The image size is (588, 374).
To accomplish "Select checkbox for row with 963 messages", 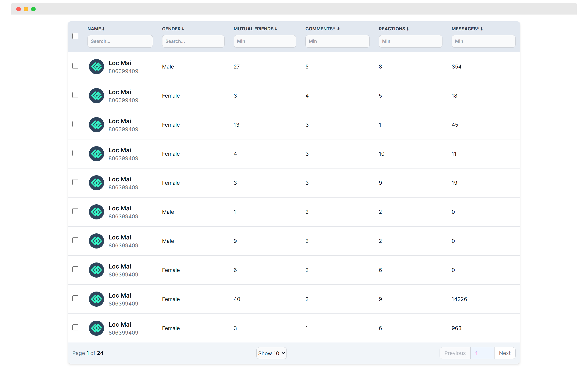I will 75,327.
